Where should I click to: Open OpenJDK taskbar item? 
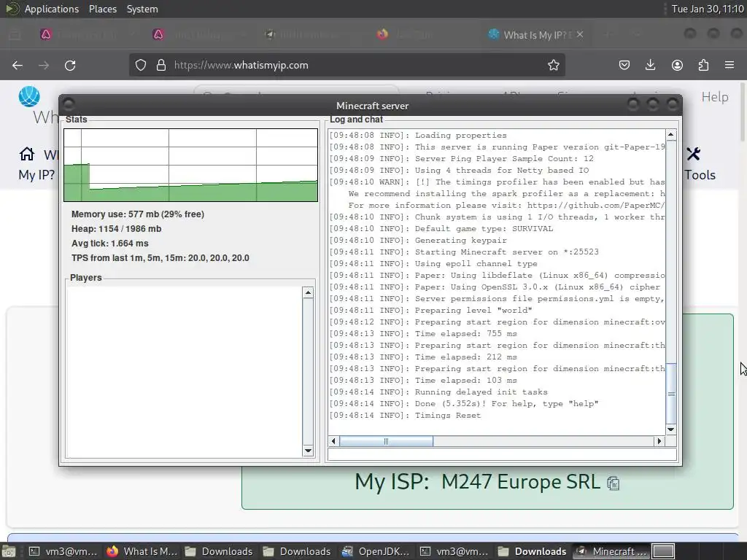pyautogui.click(x=376, y=551)
